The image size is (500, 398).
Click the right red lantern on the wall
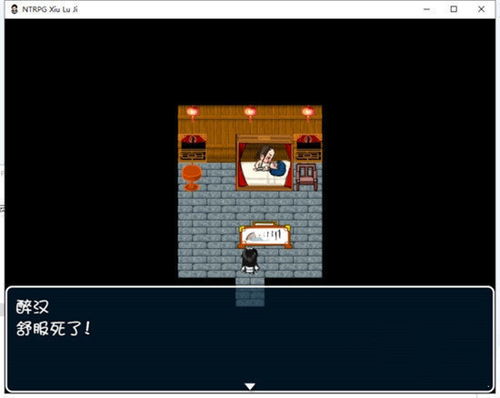(x=308, y=113)
